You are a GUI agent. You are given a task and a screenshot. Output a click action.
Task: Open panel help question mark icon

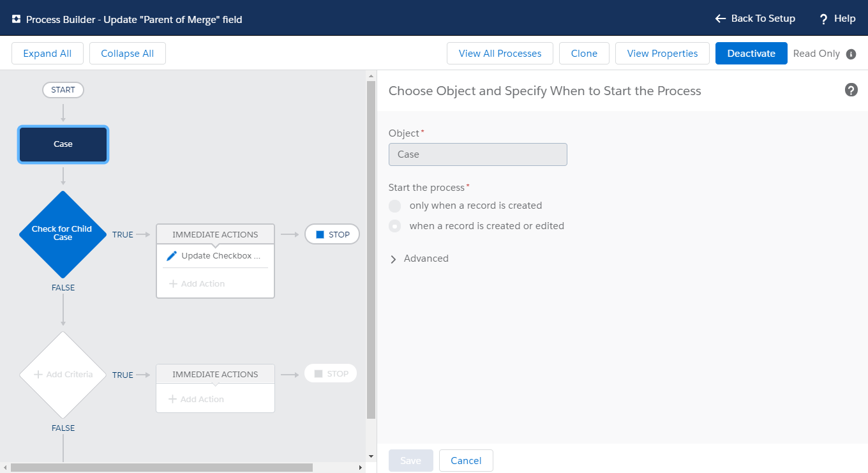(x=851, y=90)
